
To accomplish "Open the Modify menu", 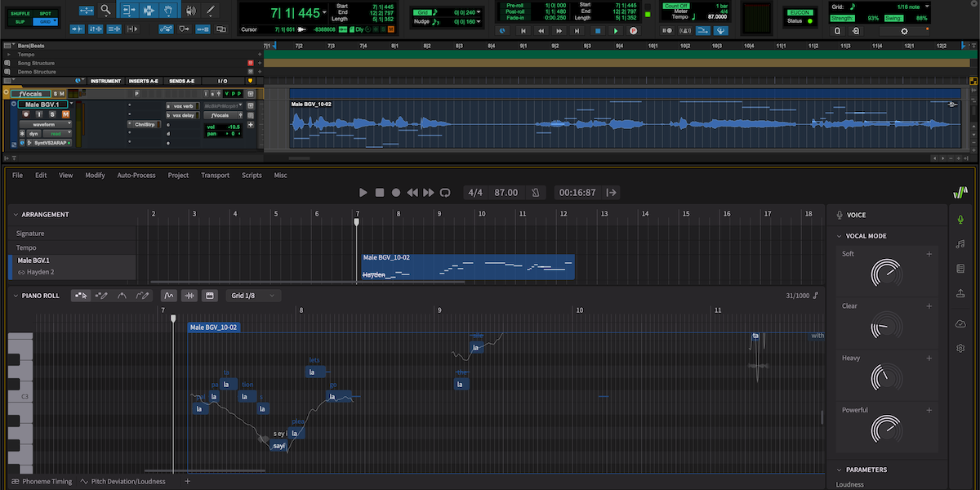I will tap(95, 175).
